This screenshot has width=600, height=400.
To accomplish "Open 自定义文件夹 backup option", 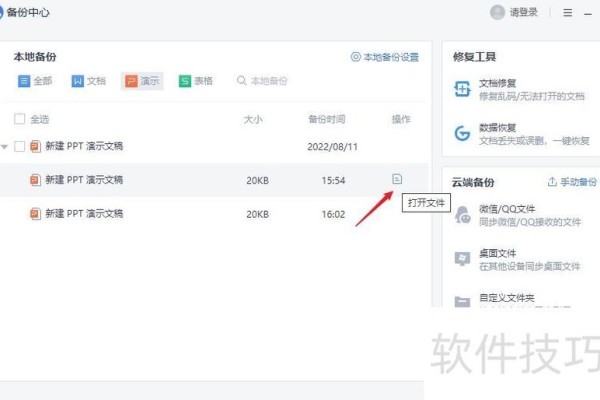I will [x=507, y=297].
